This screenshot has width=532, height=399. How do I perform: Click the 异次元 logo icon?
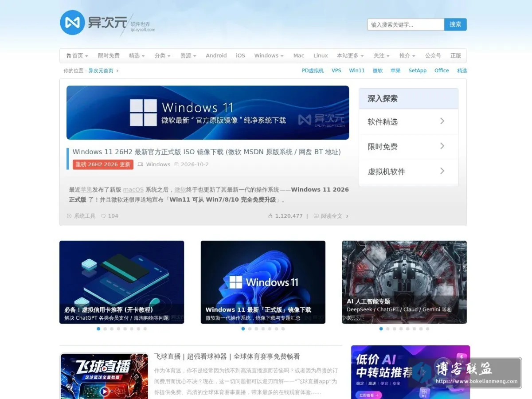point(72,23)
